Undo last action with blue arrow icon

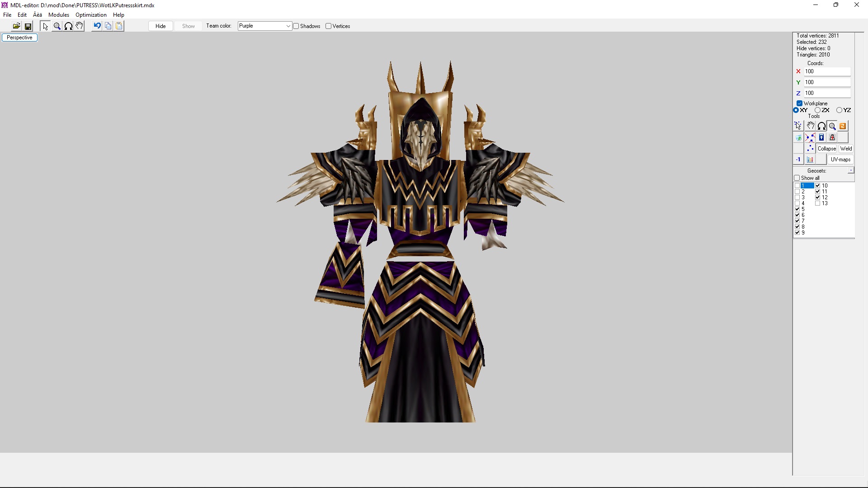(97, 26)
